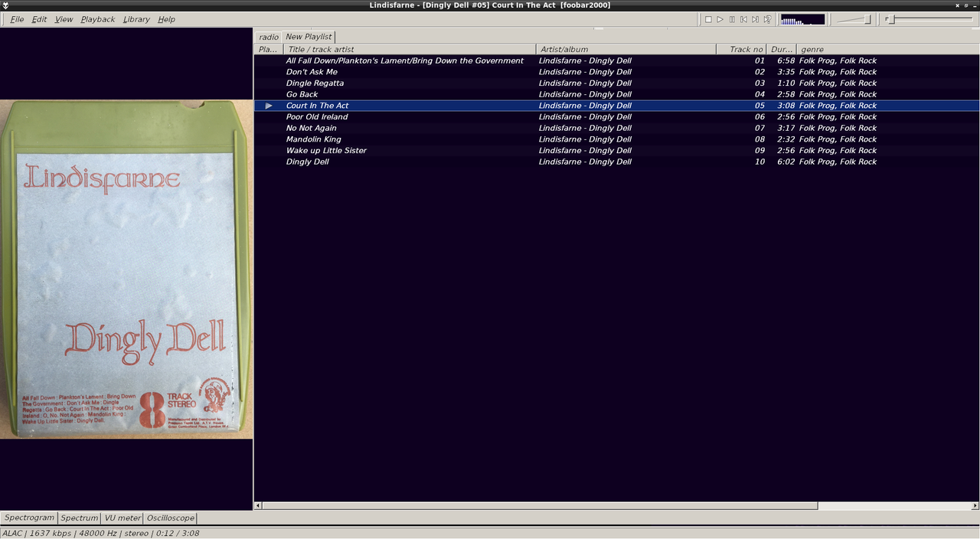The height and width of the screenshot is (539, 980).
Task: Click artist/album cell of Go Back row
Action: 585,94
